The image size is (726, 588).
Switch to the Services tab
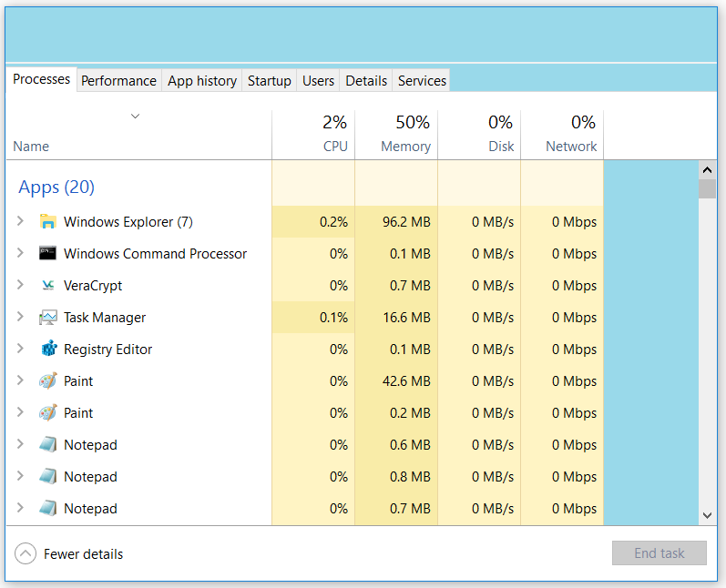point(422,80)
